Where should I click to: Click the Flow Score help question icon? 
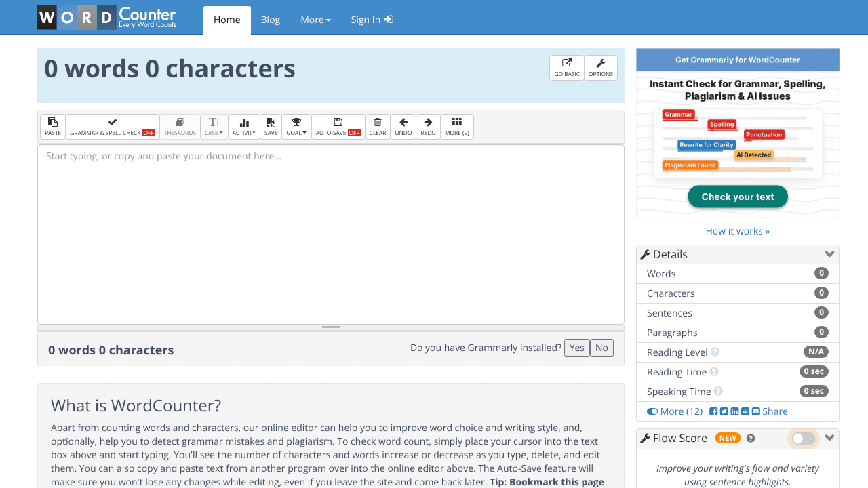coord(751,439)
